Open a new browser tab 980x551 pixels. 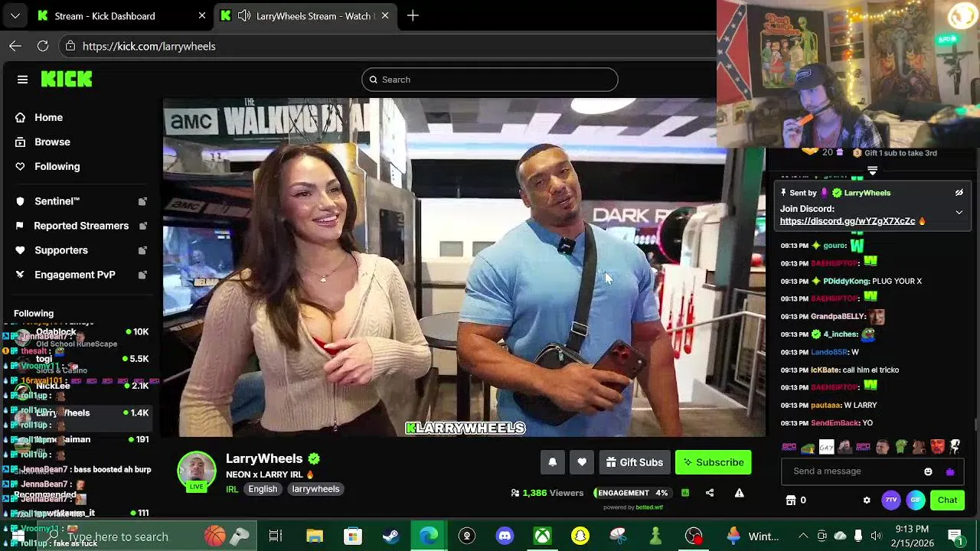tap(413, 15)
